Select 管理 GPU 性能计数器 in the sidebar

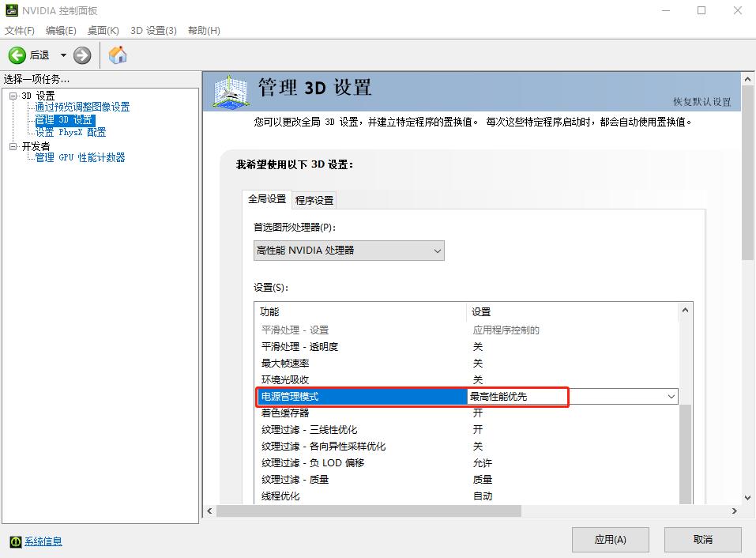(x=80, y=157)
